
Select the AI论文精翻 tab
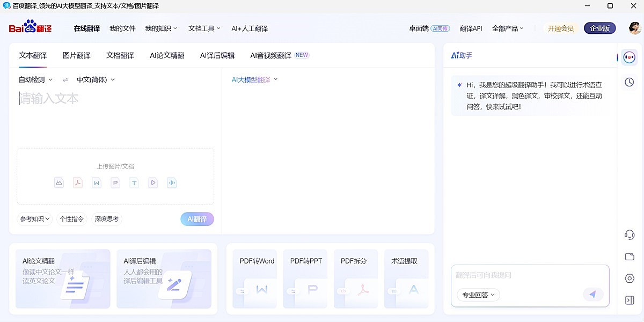coord(167,55)
